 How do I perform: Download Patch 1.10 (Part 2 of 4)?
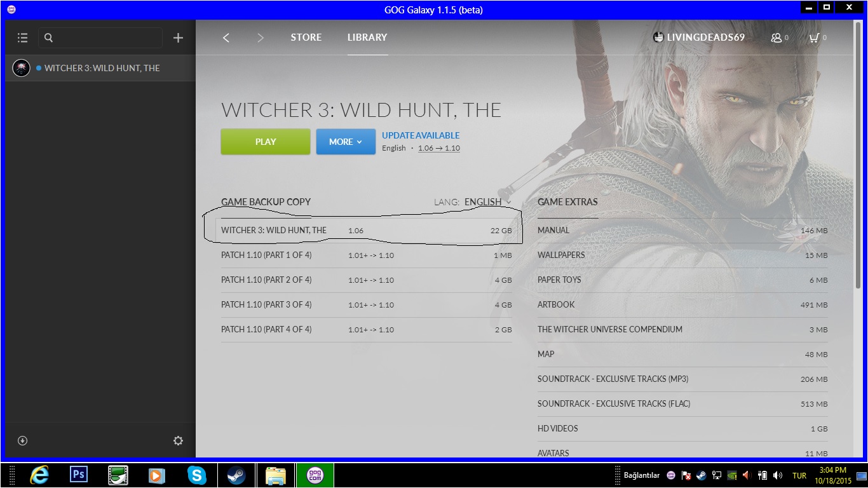coord(367,280)
